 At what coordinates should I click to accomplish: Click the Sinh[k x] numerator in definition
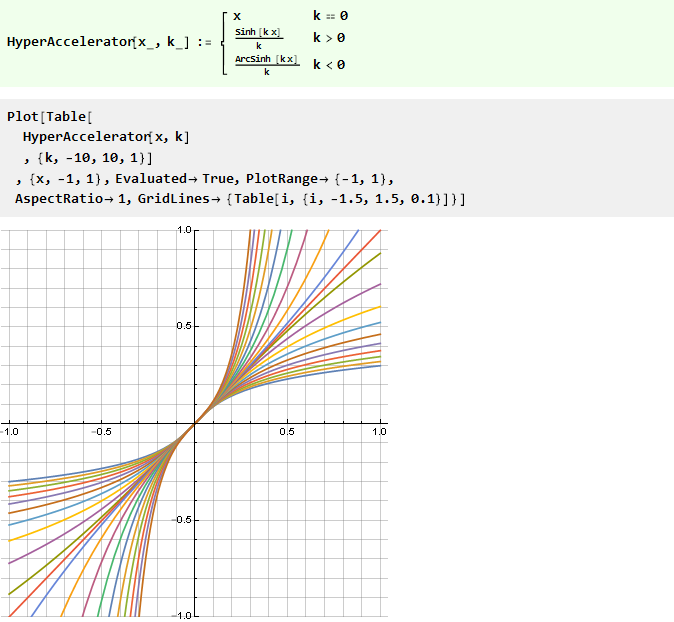(x=258, y=32)
